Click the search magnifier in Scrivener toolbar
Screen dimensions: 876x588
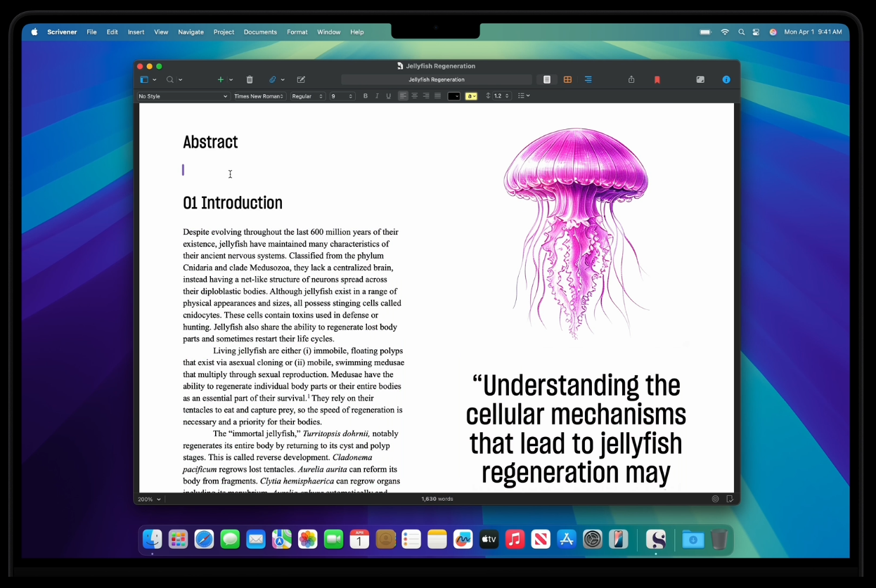click(x=170, y=79)
